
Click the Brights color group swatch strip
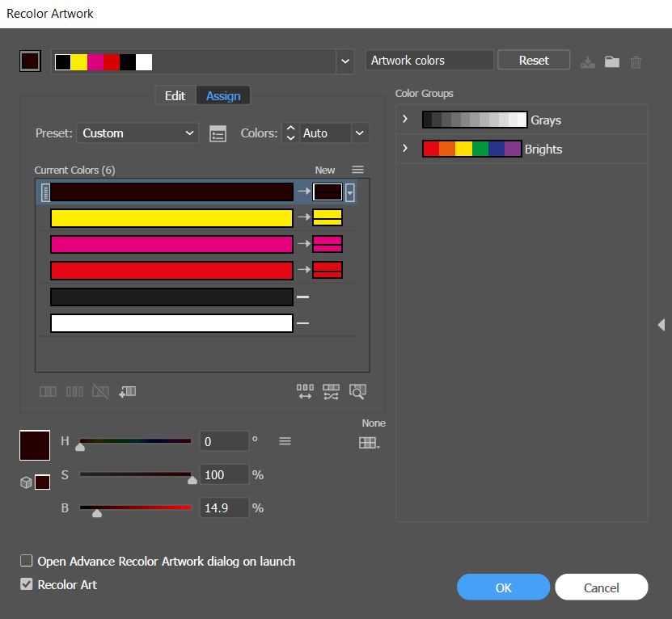pyautogui.click(x=472, y=149)
